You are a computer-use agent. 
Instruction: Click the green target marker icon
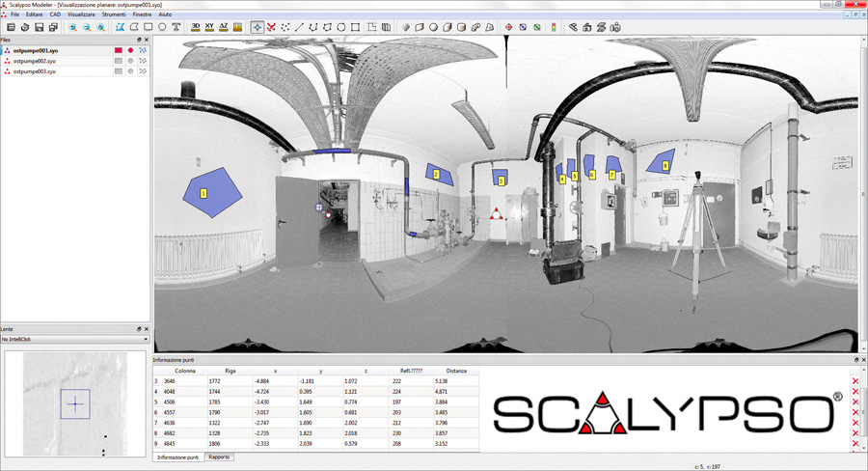537,27
